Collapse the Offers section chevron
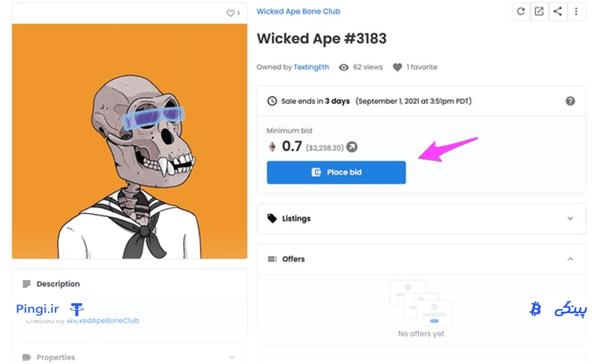This screenshot has width=592, height=364. (x=570, y=259)
